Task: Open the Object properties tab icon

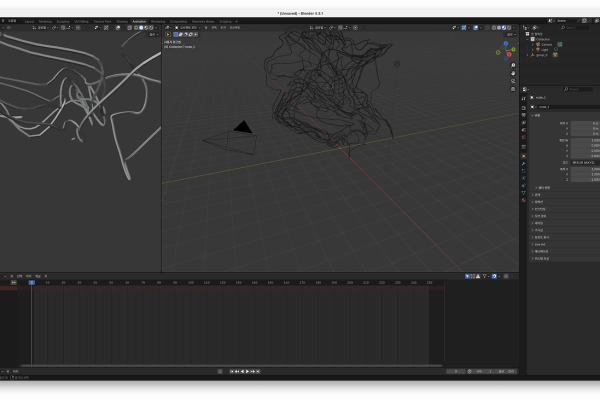Action: [x=524, y=157]
